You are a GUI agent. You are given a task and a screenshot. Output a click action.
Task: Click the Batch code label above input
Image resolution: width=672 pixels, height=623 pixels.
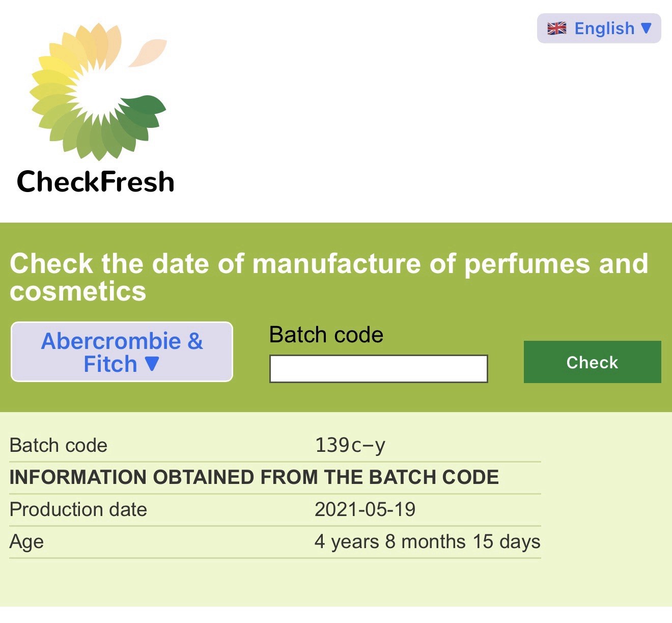(326, 335)
